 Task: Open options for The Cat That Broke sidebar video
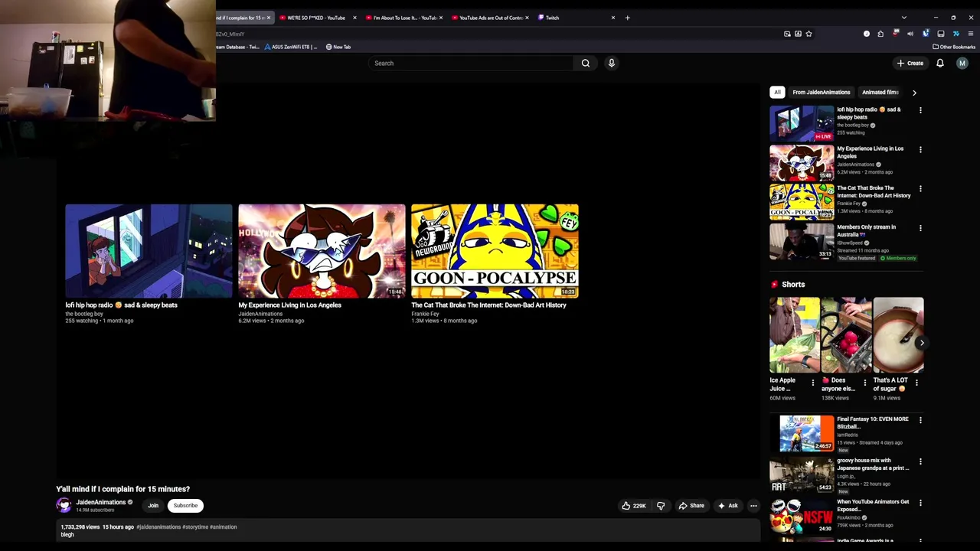click(x=920, y=188)
